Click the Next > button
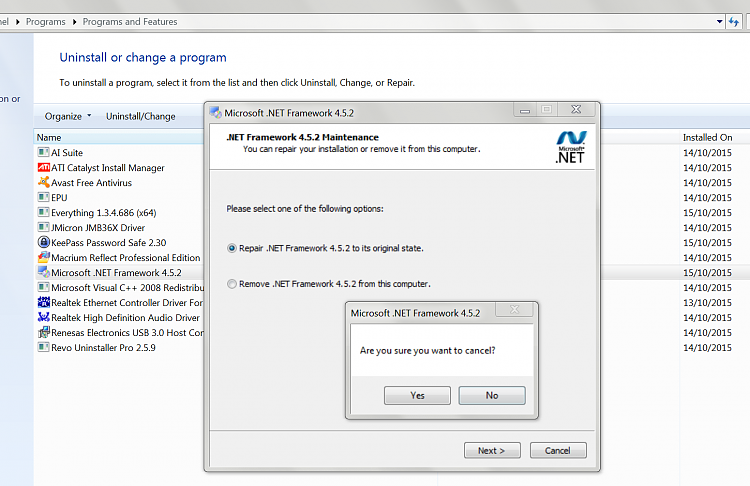Viewport: 750px width, 486px height. click(x=492, y=450)
